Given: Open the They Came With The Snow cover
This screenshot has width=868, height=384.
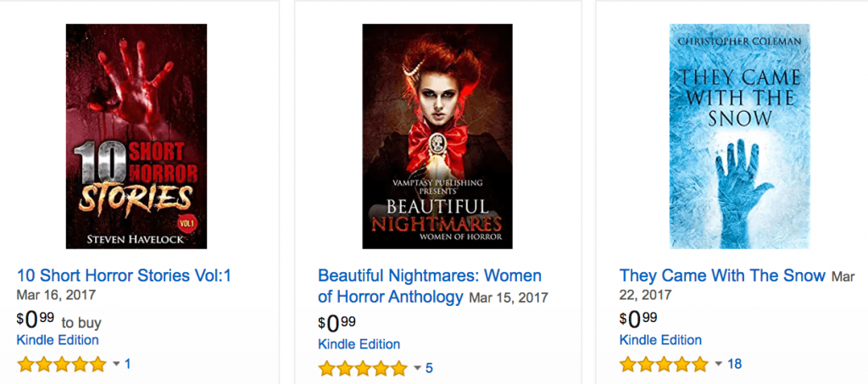Looking at the screenshot, I should pyautogui.click(x=736, y=136).
